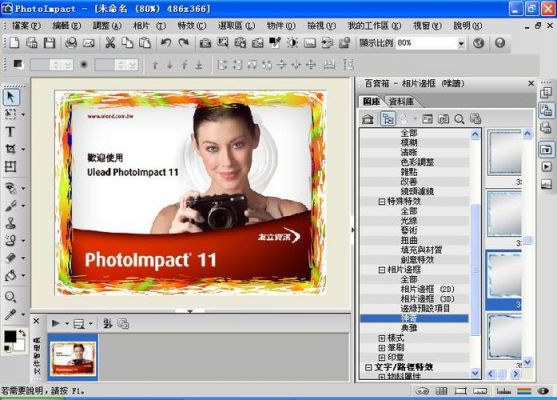
Task: Switch to the 資料庫 tab
Action: (x=401, y=102)
